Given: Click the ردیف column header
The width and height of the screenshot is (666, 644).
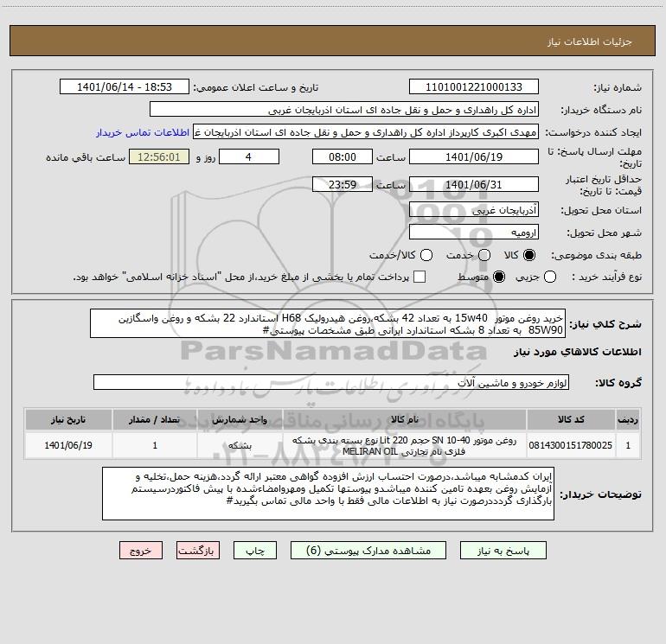Looking at the screenshot, I should 628,420.
